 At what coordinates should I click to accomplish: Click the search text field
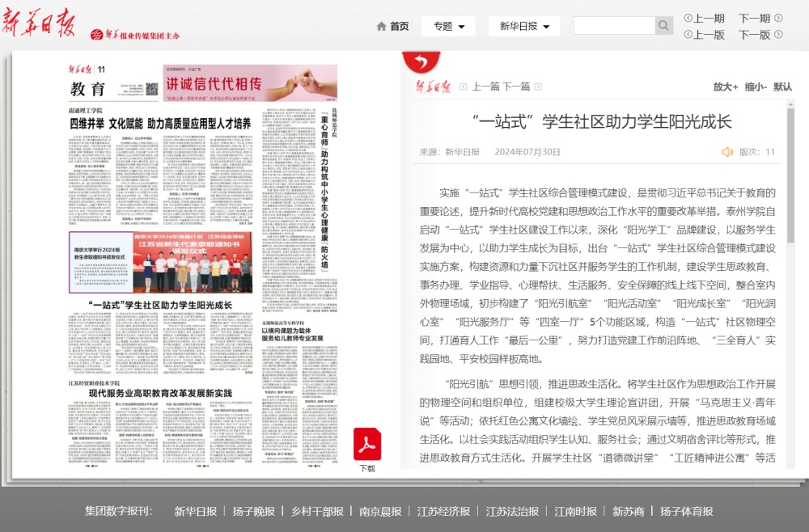(613, 26)
